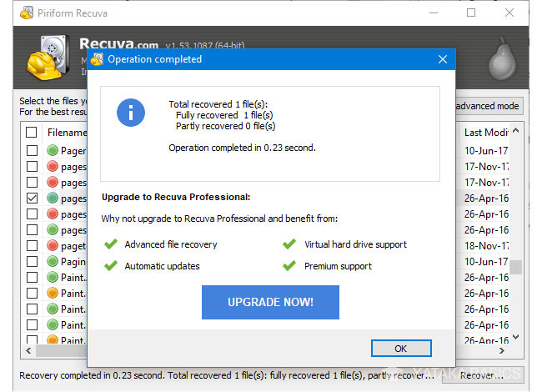Click the status dot of the checked pages row
The width and height of the screenshot is (542, 392).
pyautogui.click(x=53, y=198)
